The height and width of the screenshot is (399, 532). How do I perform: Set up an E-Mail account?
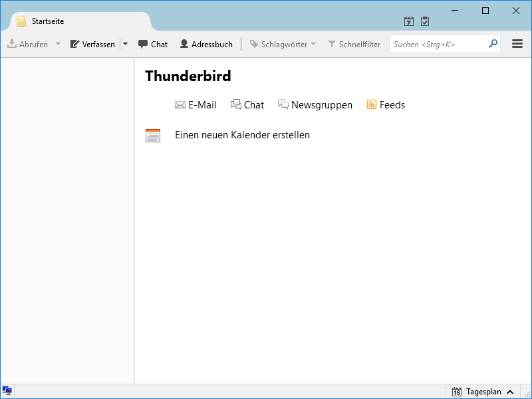coord(196,105)
